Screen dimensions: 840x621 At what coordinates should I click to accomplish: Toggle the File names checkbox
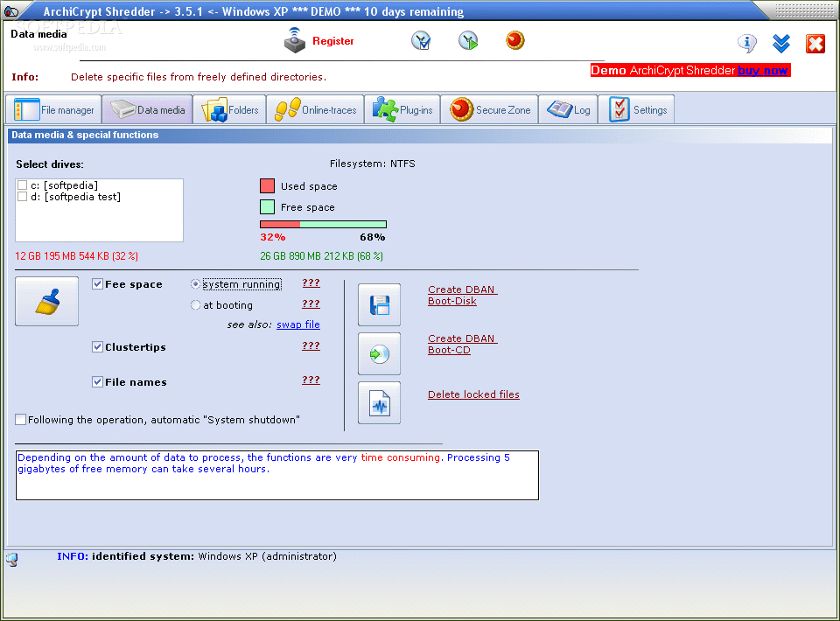pos(97,381)
